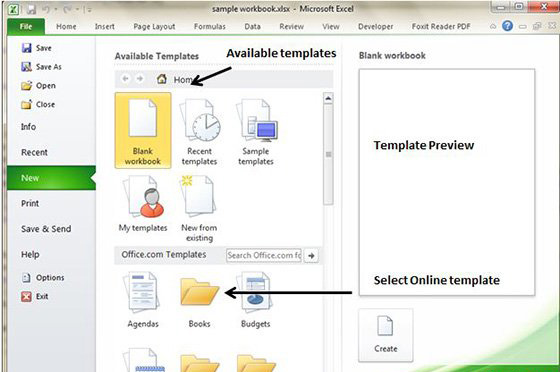Go forward in the template navigation
This screenshot has width=560, height=372.
(140, 79)
